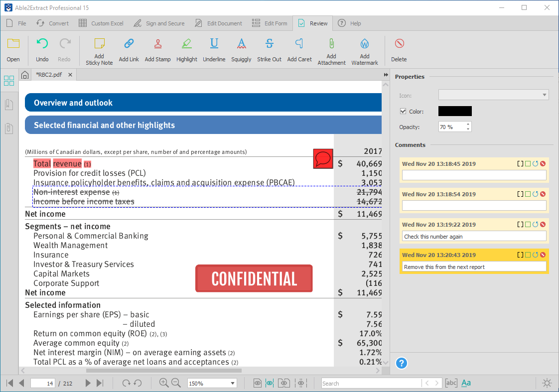Image resolution: width=559 pixels, height=392 pixels.
Task: Click the red sticky note on the page
Action: [x=323, y=159]
